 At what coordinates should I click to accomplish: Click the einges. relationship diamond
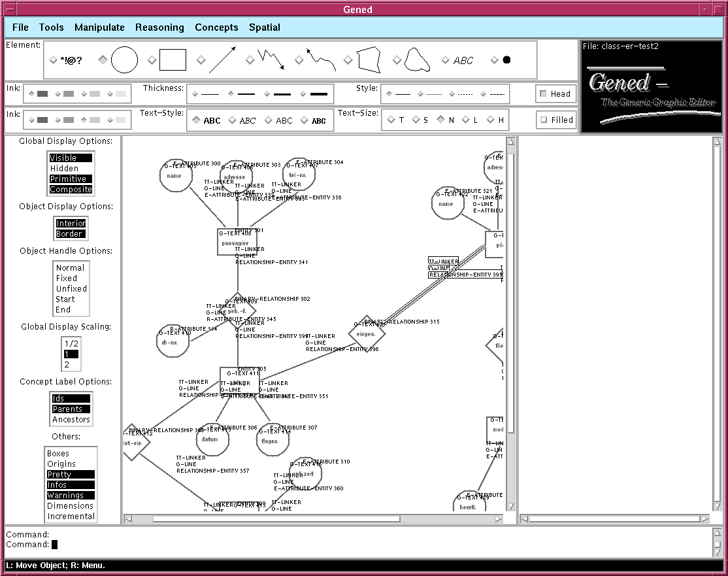tap(367, 334)
